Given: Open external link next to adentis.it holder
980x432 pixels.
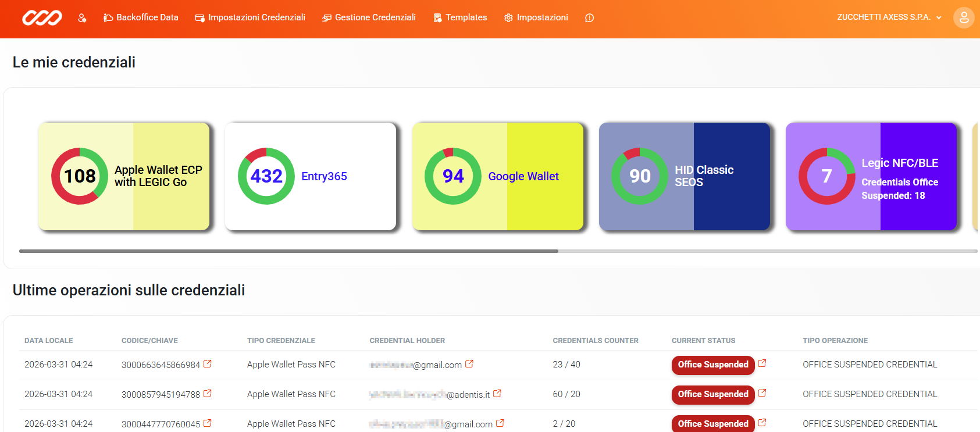Looking at the screenshot, I should [x=497, y=394].
